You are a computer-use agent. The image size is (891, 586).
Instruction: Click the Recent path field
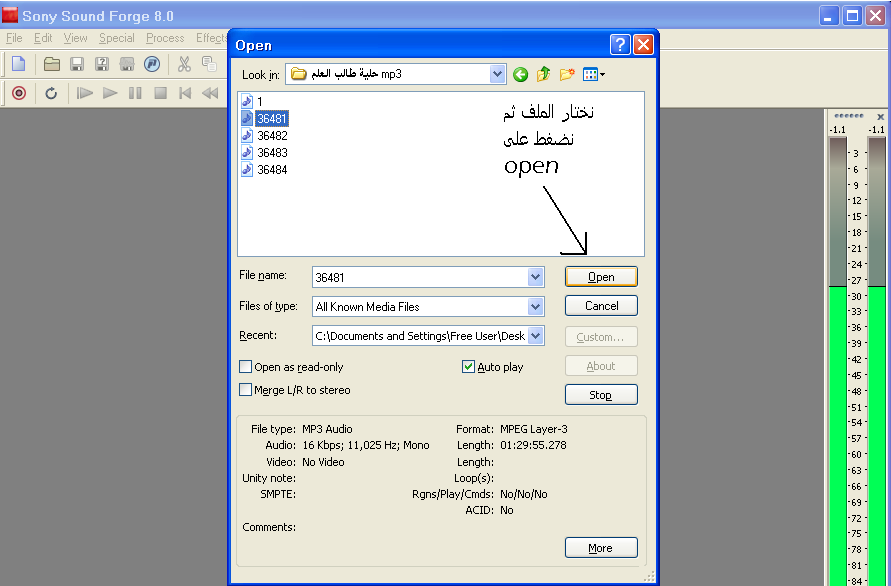(x=420, y=335)
